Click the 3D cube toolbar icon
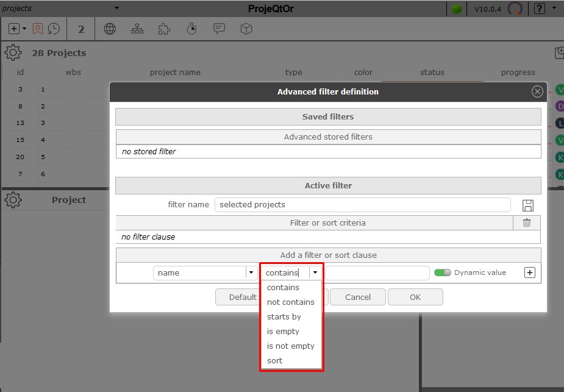564x392 pixels. click(x=246, y=29)
